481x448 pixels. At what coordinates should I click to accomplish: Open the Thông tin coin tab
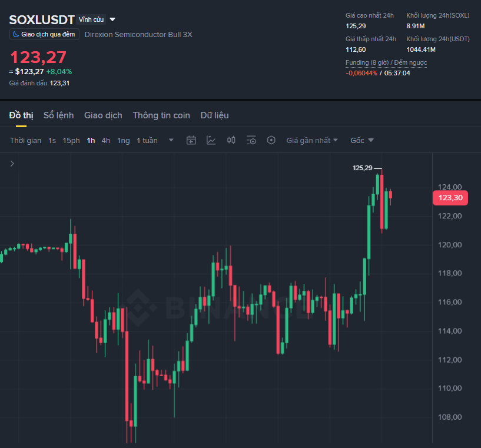(161, 115)
